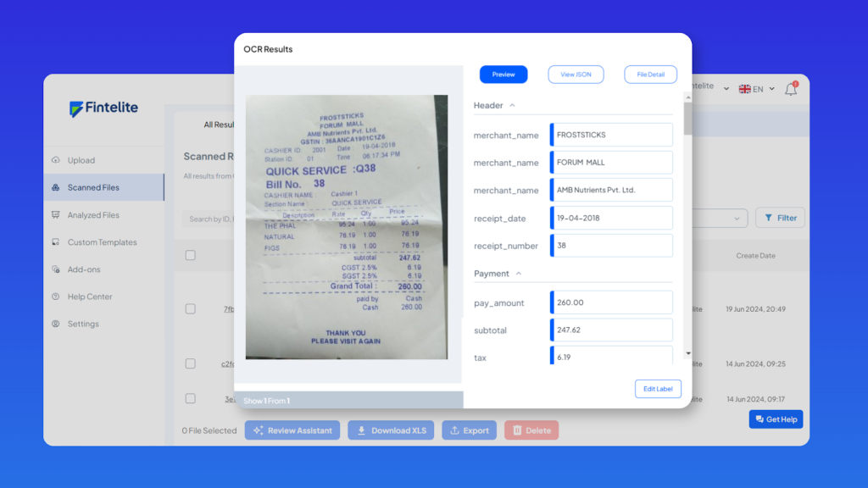Viewport: 868px width, 488px height.
Task: Click the OCR results panel scrollbar
Action: tap(687, 120)
